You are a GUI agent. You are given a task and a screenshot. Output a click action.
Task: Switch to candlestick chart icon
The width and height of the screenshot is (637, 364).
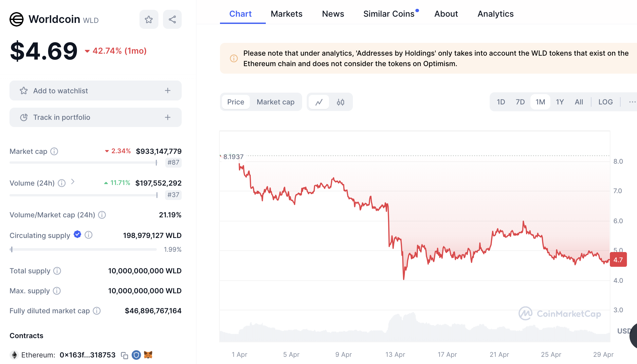(x=340, y=102)
